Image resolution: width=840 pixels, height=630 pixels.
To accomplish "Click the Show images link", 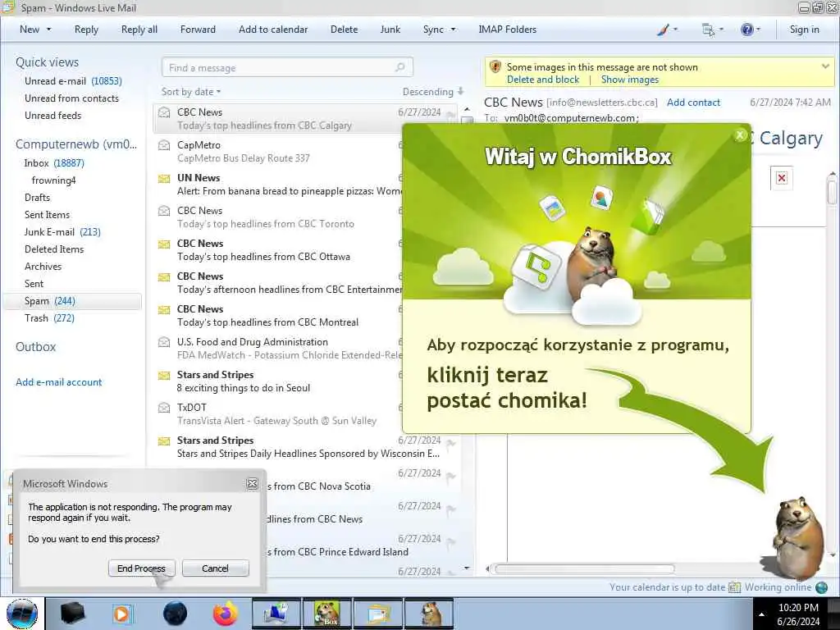I will click(x=630, y=80).
